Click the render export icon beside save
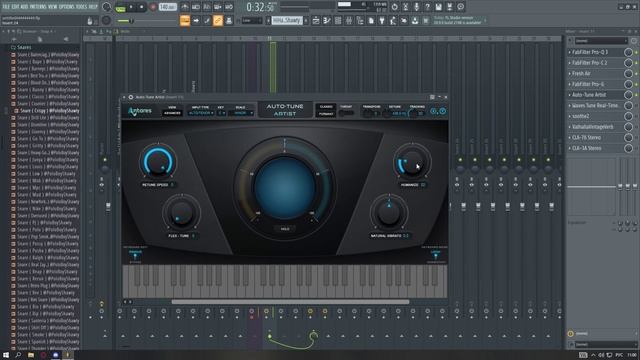The height and width of the screenshot is (360, 640). coord(449,7)
